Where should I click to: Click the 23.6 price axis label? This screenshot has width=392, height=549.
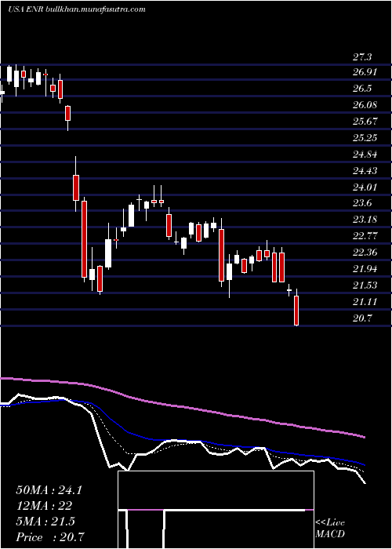pos(362,203)
